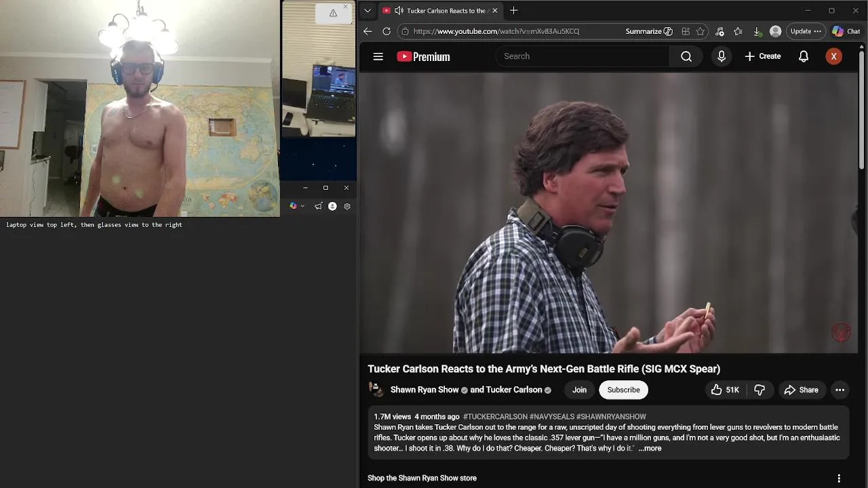This screenshot has height=488, width=868.
Task: Dislike the video with thumbs down
Action: (759, 390)
